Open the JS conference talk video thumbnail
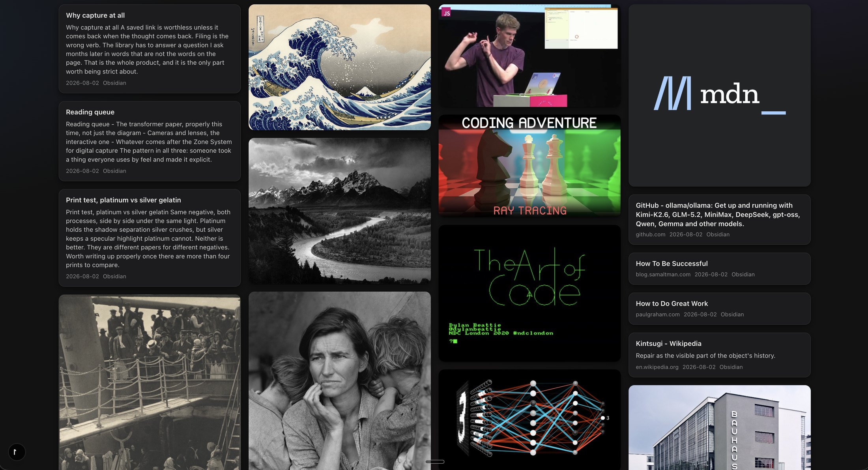 point(529,56)
